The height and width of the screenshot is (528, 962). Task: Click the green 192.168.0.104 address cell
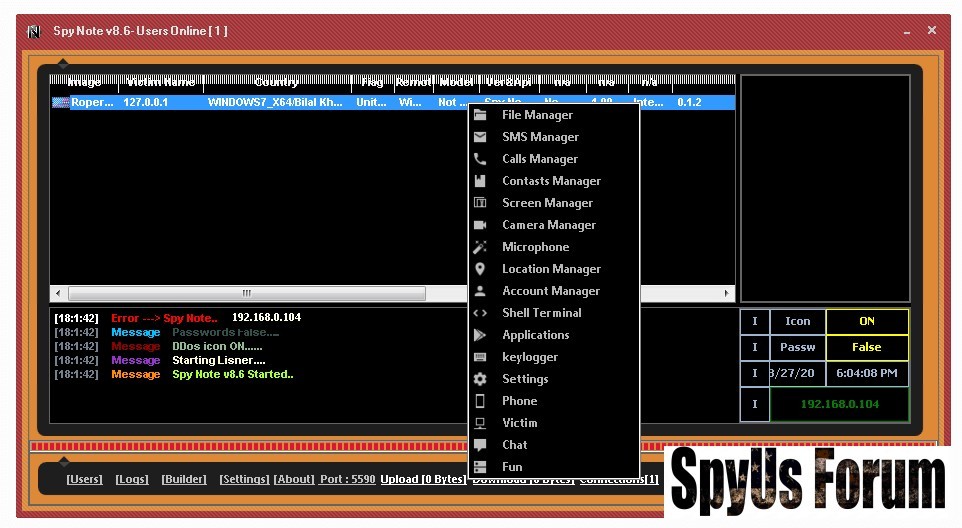tap(839, 404)
